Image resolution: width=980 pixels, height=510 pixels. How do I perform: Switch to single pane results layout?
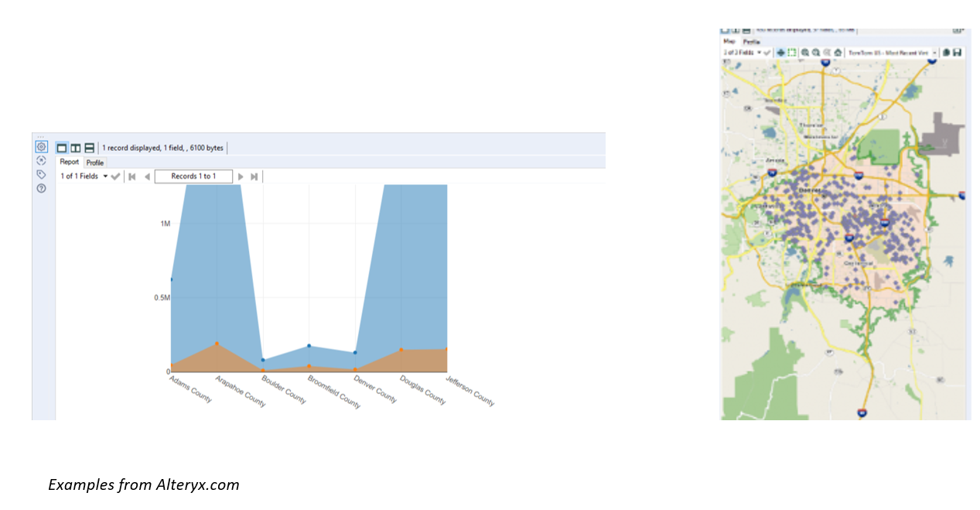point(62,148)
